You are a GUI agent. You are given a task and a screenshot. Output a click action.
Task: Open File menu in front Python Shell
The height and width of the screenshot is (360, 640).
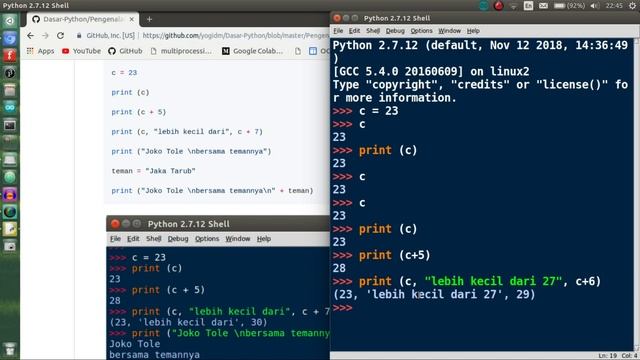tap(338, 31)
